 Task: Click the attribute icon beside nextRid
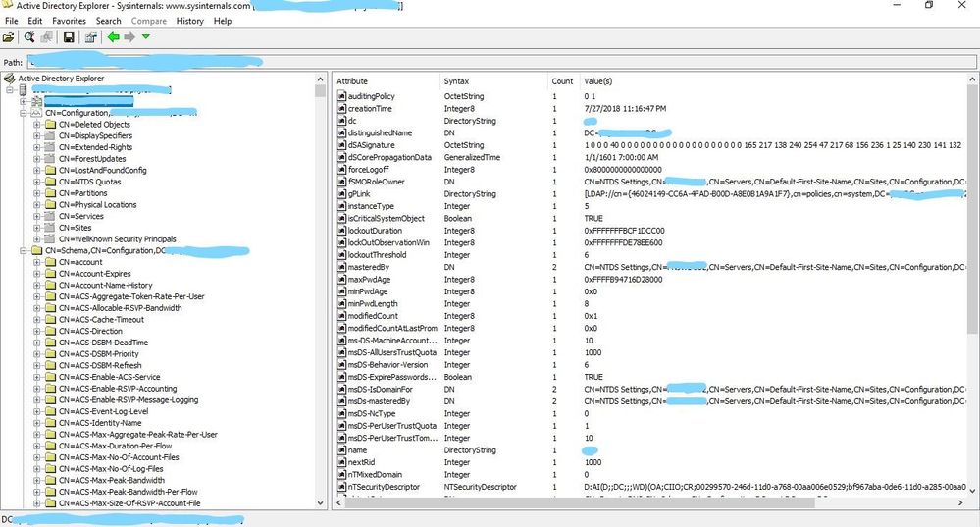[342, 462]
